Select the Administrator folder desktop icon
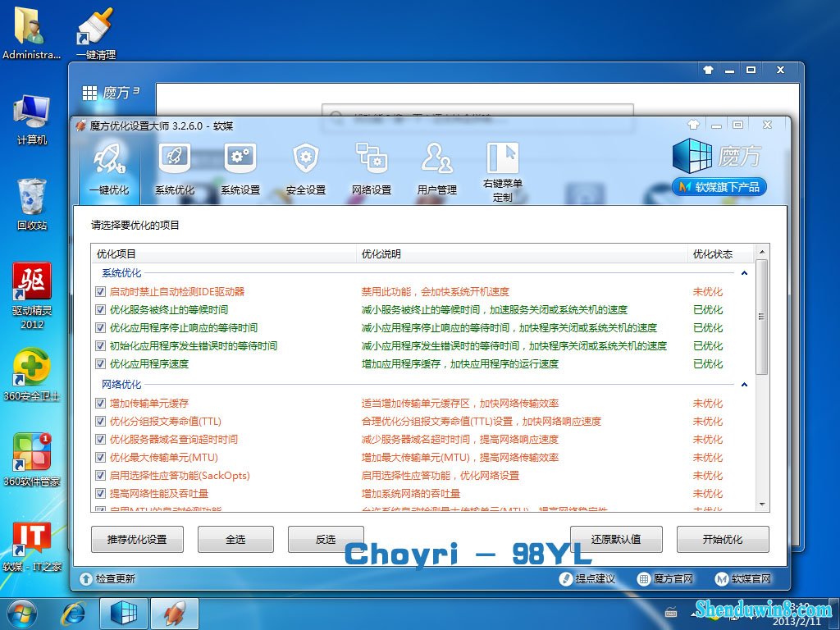The width and height of the screenshot is (840, 630). pyautogui.click(x=31, y=33)
